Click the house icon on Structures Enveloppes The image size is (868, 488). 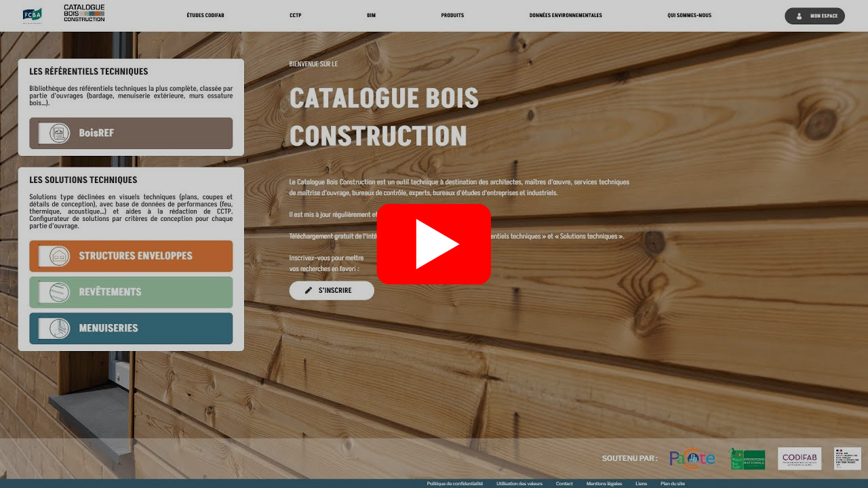[x=60, y=256]
